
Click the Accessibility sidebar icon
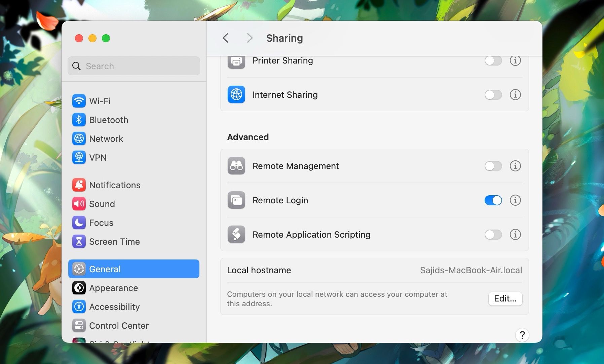[x=79, y=307]
